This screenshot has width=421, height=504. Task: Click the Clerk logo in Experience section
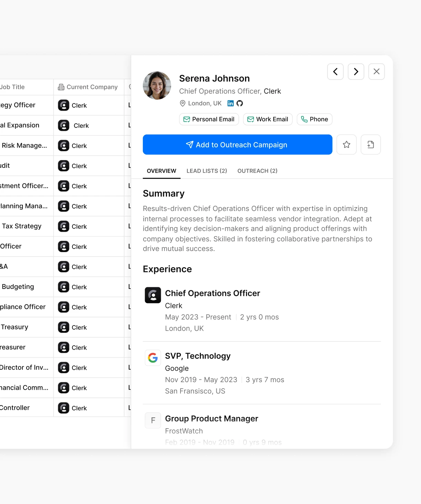coord(153,295)
